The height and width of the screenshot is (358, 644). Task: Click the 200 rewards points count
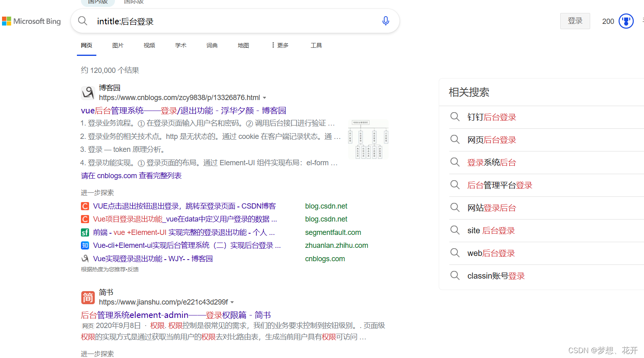point(608,21)
